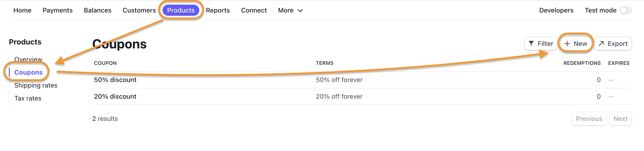This screenshot has width=644, height=151.
Task: Open Tax rates in the sidebar
Action: 28,98
